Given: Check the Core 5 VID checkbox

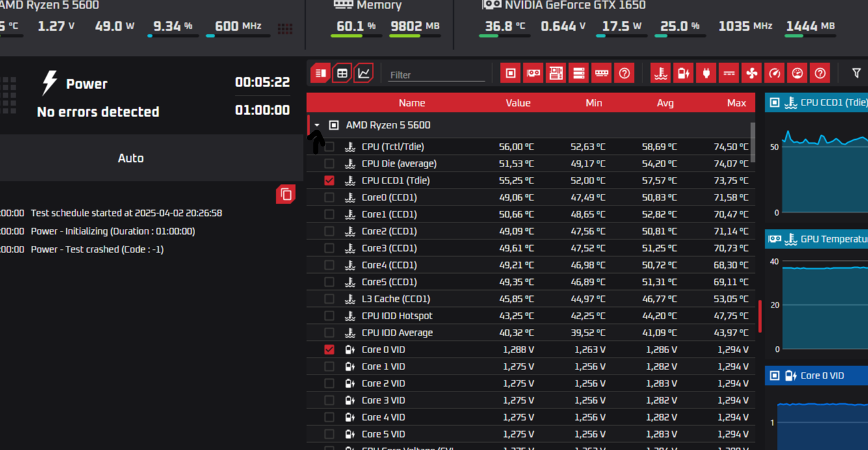Looking at the screenshot, I should (330, 434).
